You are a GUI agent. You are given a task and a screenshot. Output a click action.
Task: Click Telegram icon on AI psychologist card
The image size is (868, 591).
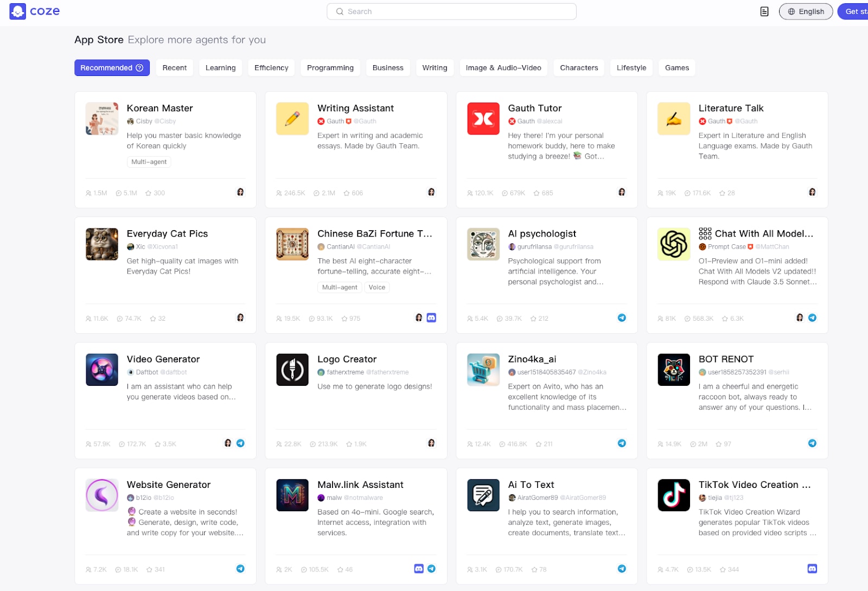click(622, 317)
